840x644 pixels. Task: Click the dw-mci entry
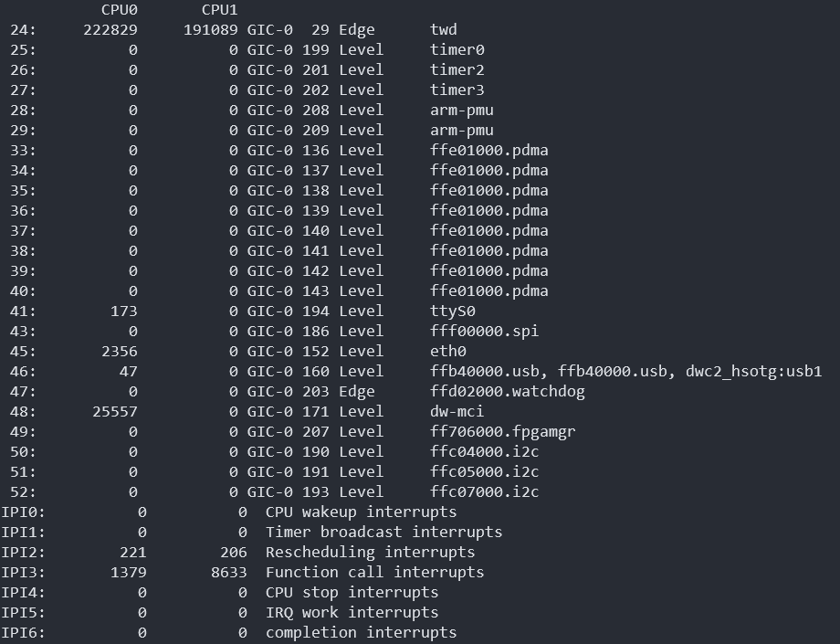click(x=457, y=412)
